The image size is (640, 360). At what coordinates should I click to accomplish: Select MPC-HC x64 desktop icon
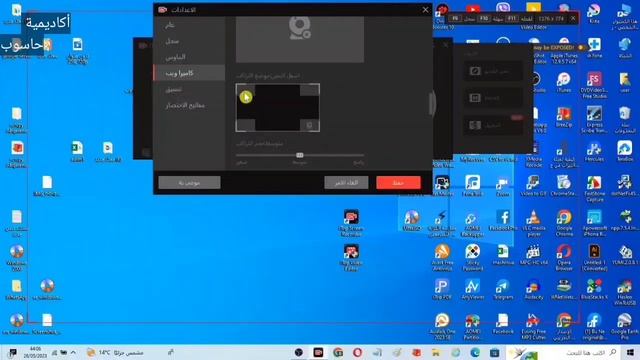(x=533, y=255)
